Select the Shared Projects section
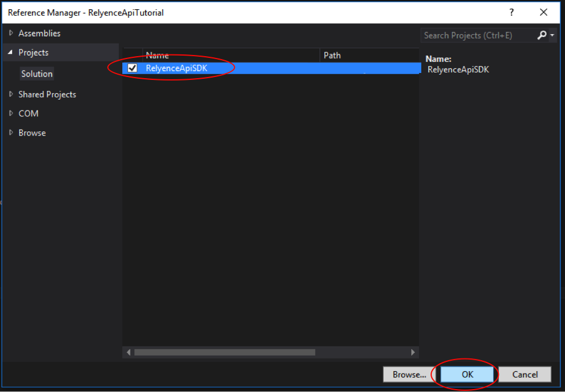Screen dimensions: 565x392 coord(47,94)
